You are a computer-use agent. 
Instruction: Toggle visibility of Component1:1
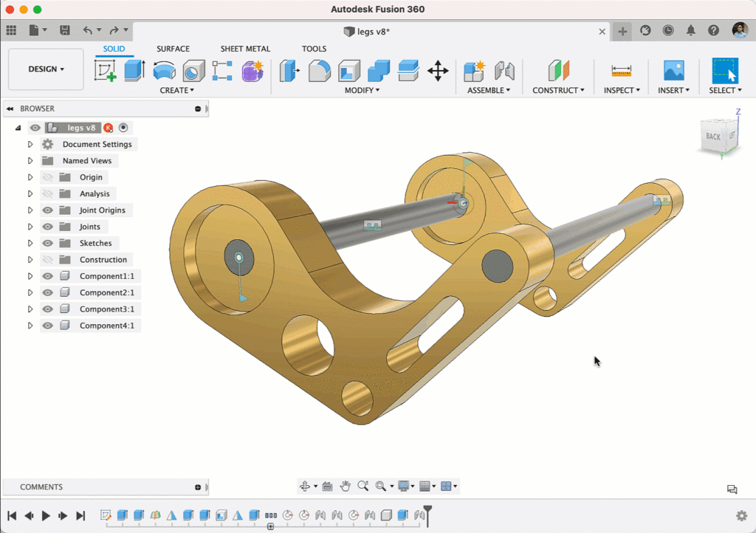48,275
